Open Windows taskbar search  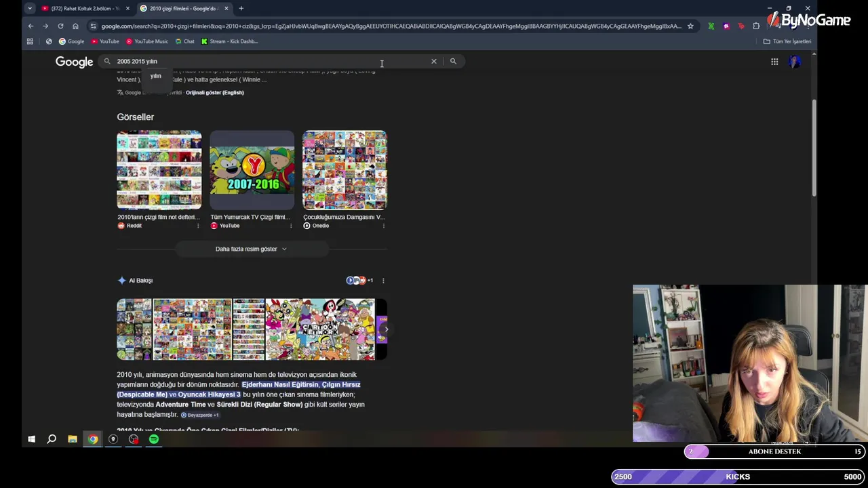coord(52,439)
